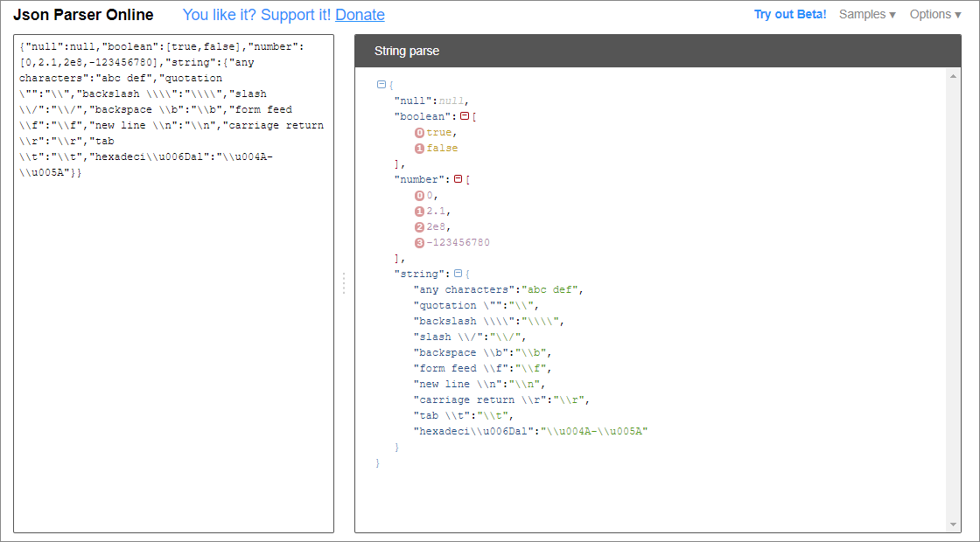Follow the Donate link
The height and width of the screenshot is (542, 980).
[x=360, y=15]
